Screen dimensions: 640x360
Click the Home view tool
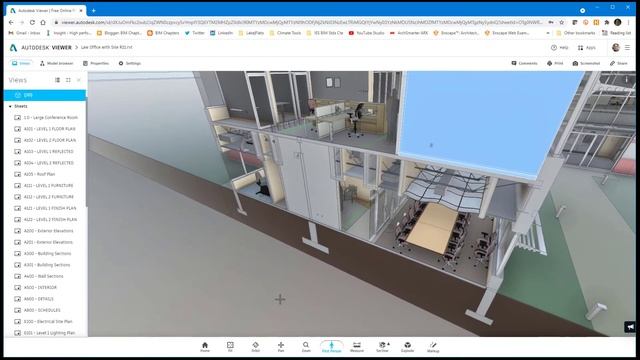tap(205, 347)
